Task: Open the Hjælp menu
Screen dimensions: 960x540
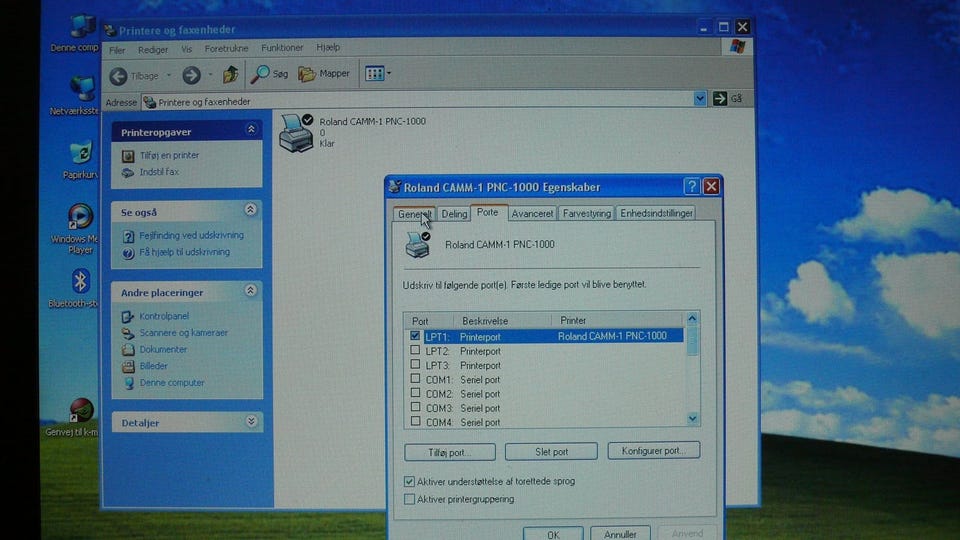Action: click(328, 47)
